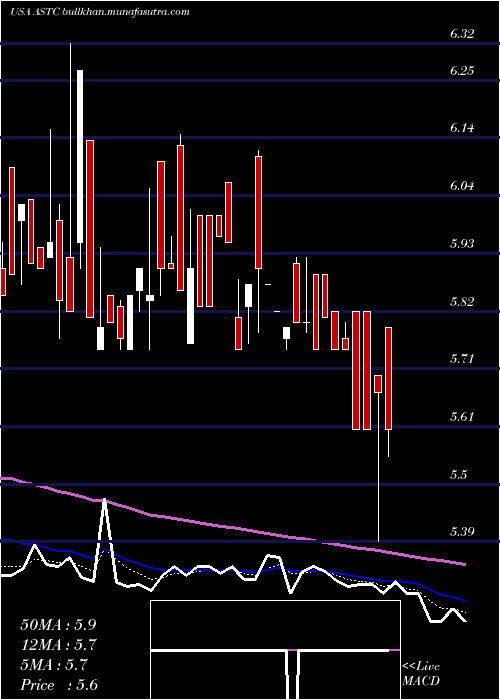Click the 6.14 price axis label

(x=462, y=128)
